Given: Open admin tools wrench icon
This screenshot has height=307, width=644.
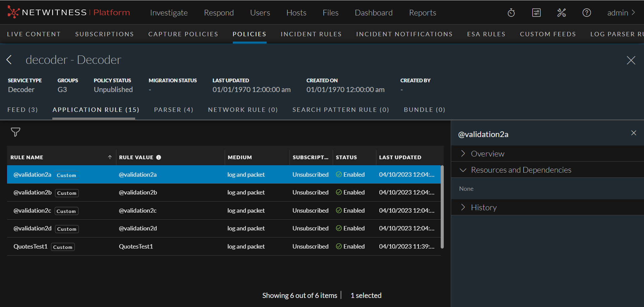Looking at the screenshot, I should tap(561, 12).
